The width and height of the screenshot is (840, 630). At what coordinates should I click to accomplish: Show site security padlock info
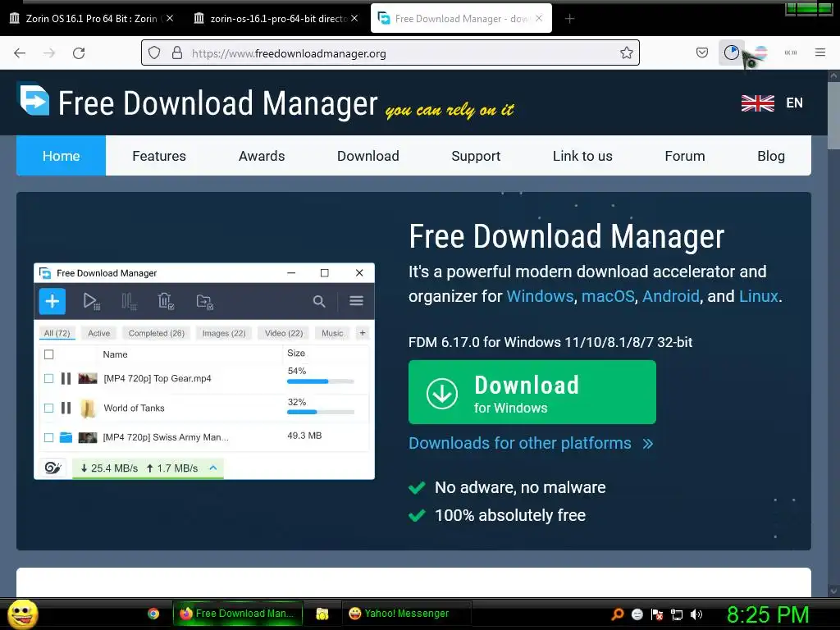[177, 52]
